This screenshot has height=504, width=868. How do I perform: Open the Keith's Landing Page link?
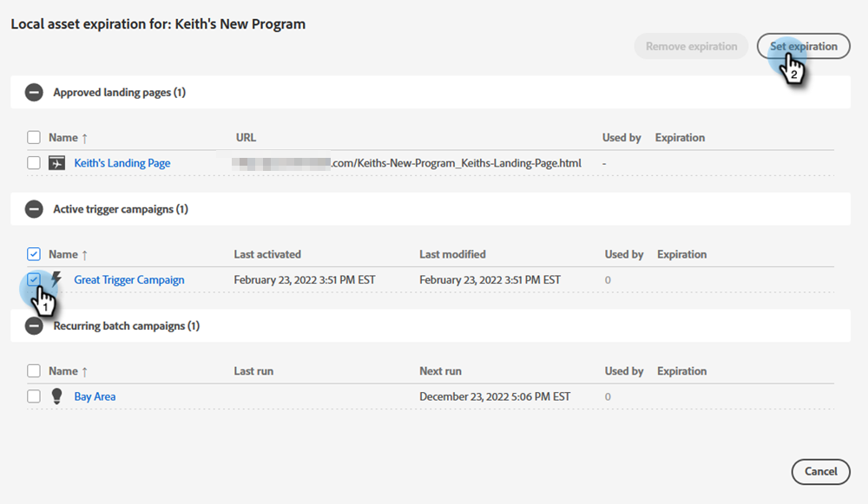tap(122, 163)
